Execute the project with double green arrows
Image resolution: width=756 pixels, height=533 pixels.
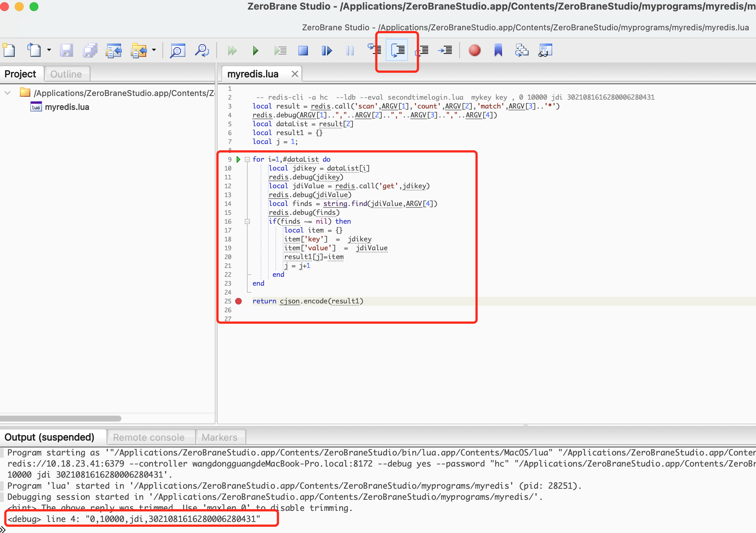pyautogui.click(x=232, y=50)
